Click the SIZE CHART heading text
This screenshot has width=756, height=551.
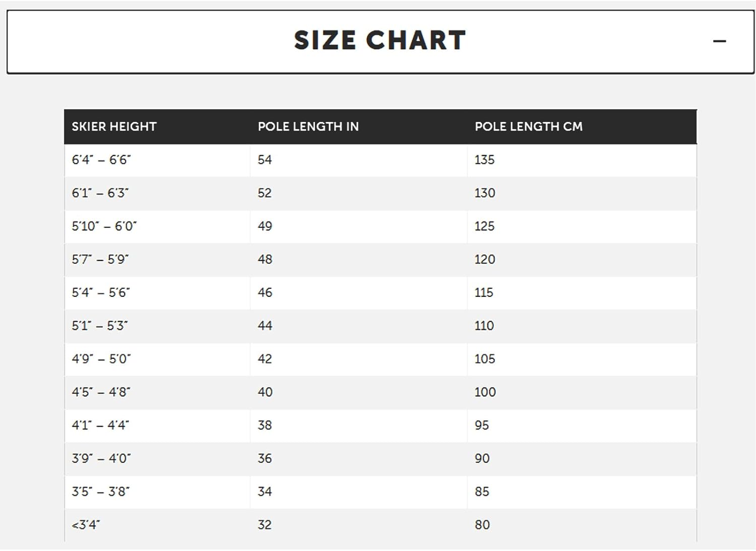(x=380, y=40)
